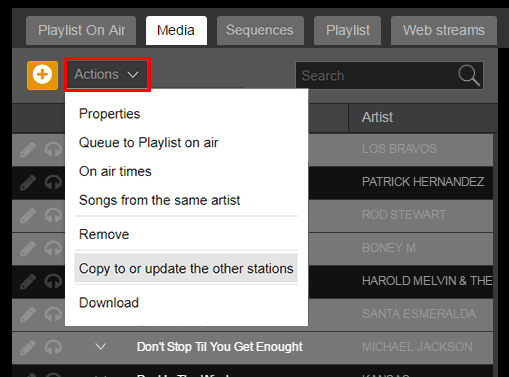509x377 pixels.
Task: Click the Artist column header
Action: tap(423, 117)
